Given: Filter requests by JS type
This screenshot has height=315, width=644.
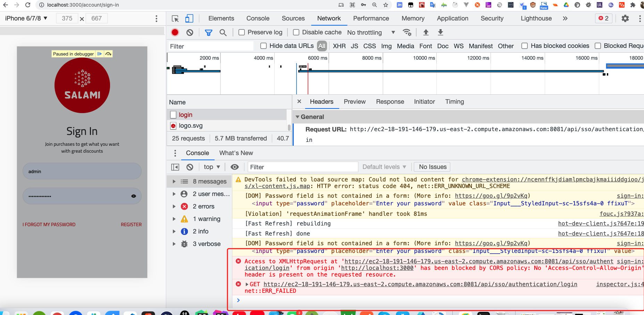Looking at the screenshot, I should tap(354, 46).
